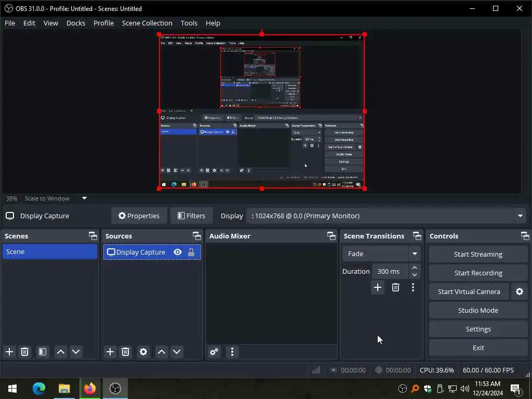The width and height of the screenshot is (532, 399).
Task: Open Properties for Display Capture
Action: click(139, 216)
